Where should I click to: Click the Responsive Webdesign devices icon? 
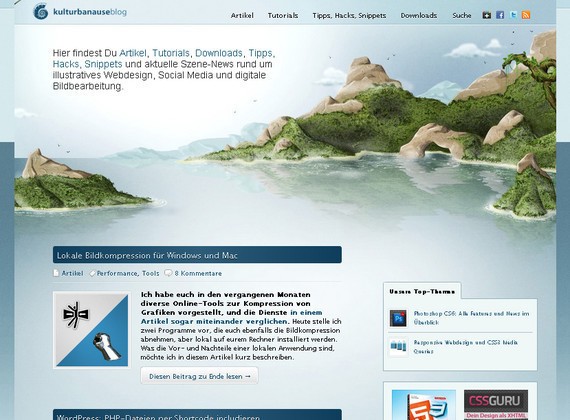(398, 347)
